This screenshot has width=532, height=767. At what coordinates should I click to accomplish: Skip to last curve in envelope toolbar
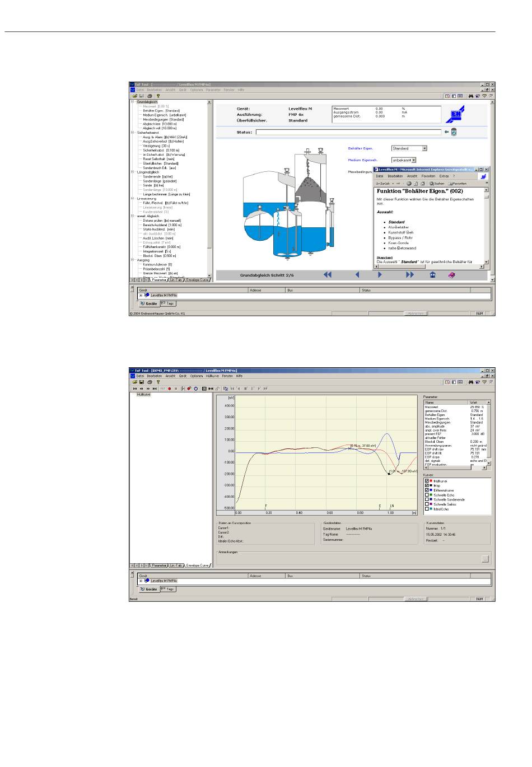(155, 388)
